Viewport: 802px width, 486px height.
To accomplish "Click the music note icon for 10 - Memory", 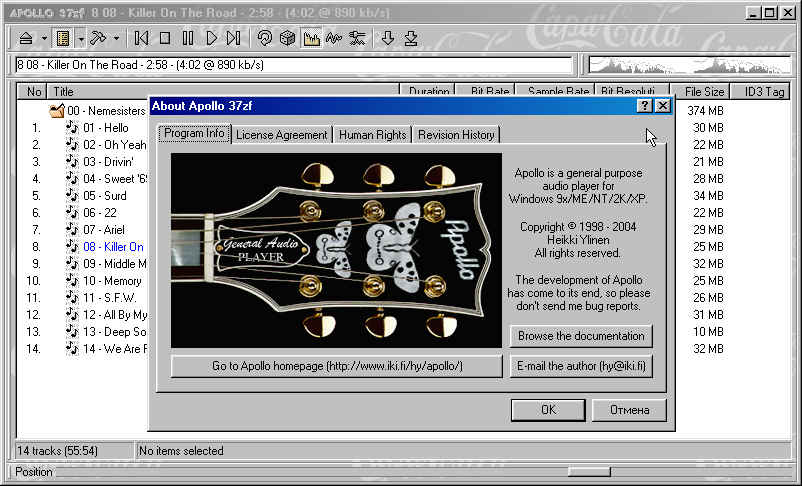I will [x=72, y=280].
